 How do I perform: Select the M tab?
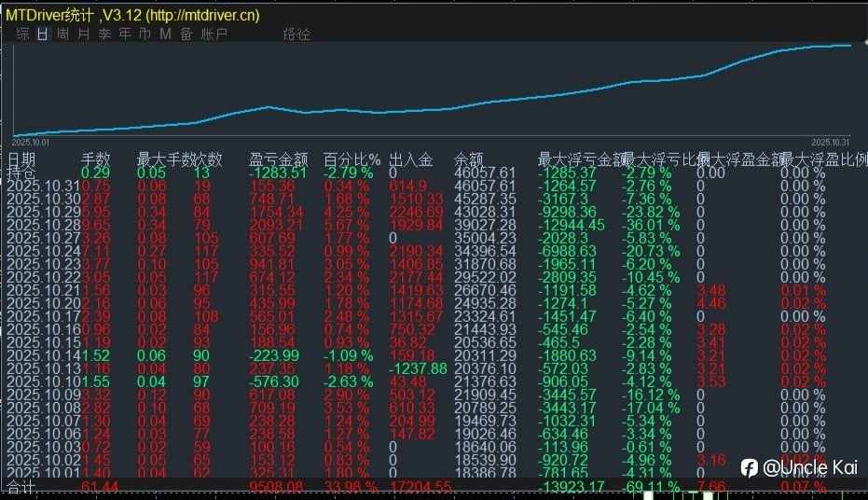point(165,34)
